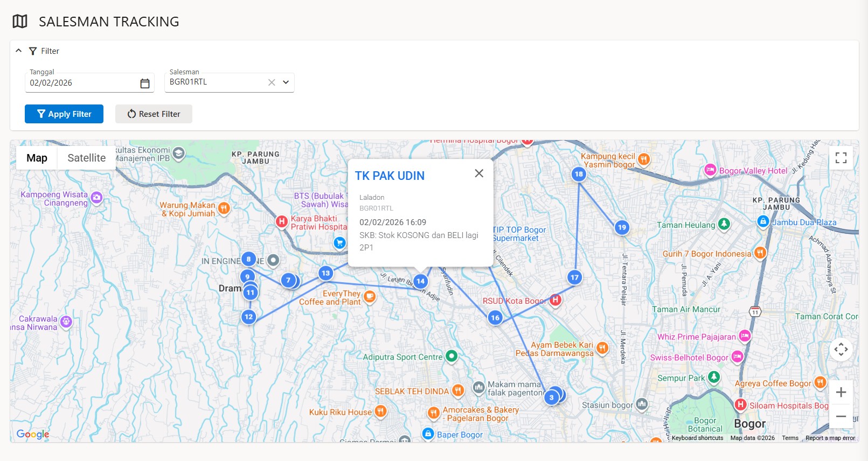Clear the Salesman selection

tap(272, 82)
